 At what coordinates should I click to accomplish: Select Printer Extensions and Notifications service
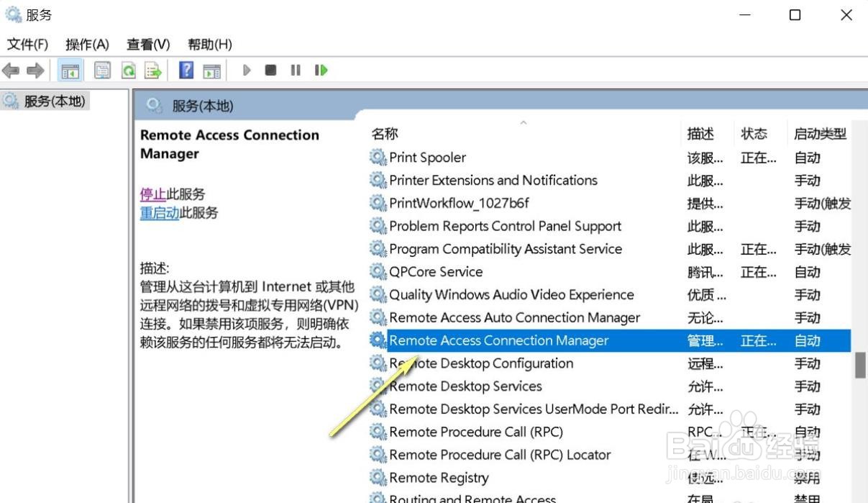tap(609, 181)
